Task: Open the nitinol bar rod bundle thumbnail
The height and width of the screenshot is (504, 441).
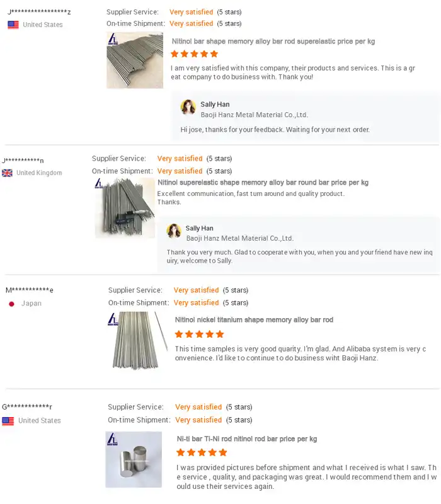Action: [x=135, y=60]
